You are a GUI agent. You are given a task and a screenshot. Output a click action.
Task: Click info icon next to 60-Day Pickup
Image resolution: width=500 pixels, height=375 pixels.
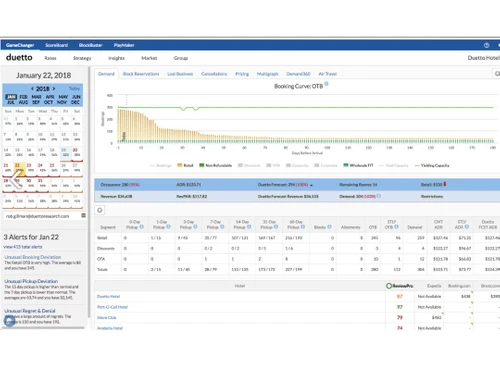click(x=303, y=227)
